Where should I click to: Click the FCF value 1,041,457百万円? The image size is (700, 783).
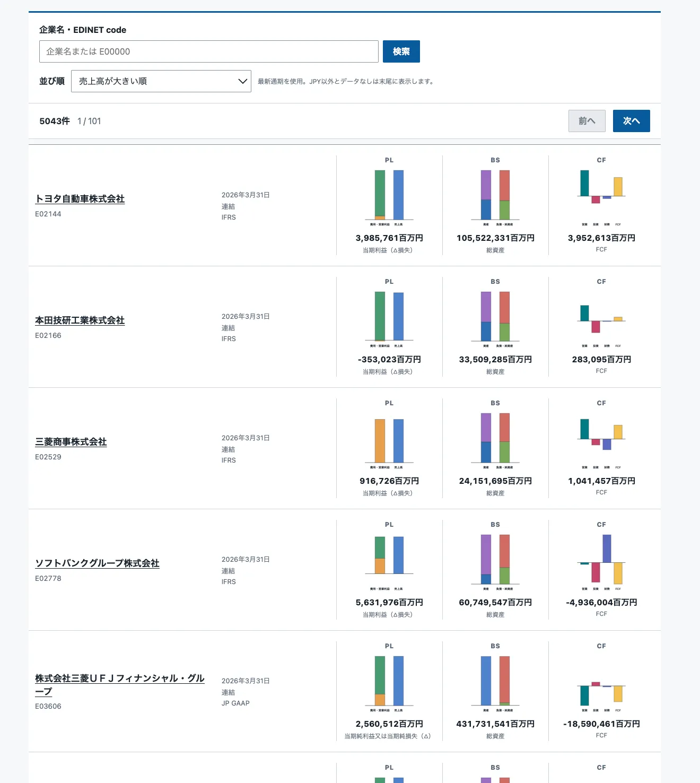[601, 481]
